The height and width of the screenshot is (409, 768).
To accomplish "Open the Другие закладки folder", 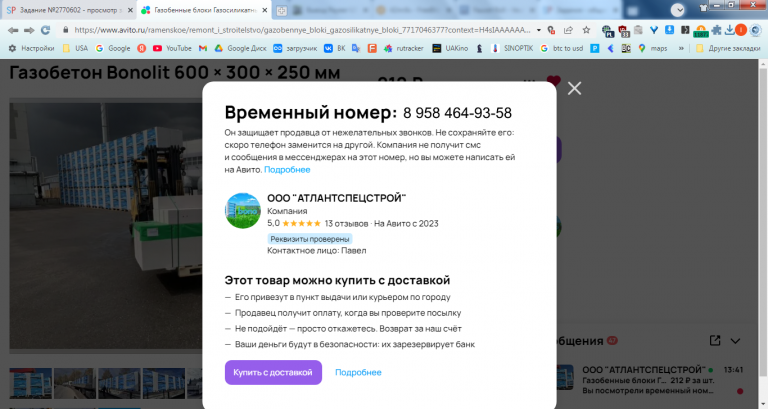I will coord(728,48).
